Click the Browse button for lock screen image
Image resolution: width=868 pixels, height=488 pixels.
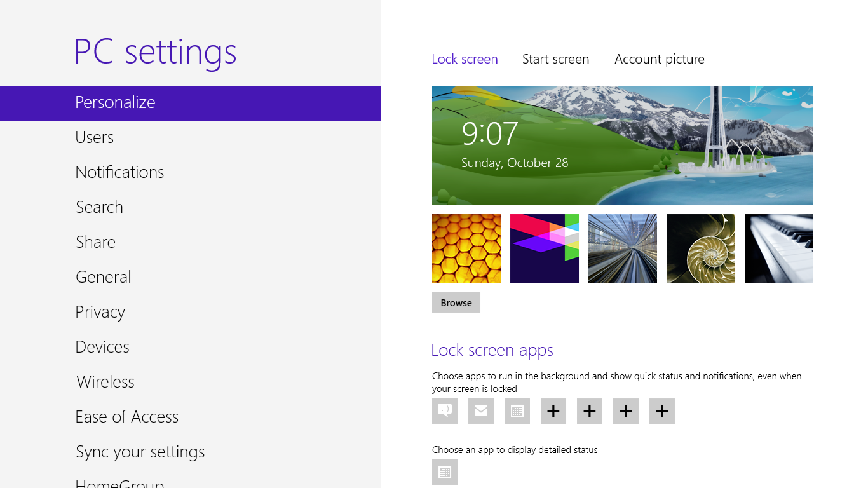456,302
